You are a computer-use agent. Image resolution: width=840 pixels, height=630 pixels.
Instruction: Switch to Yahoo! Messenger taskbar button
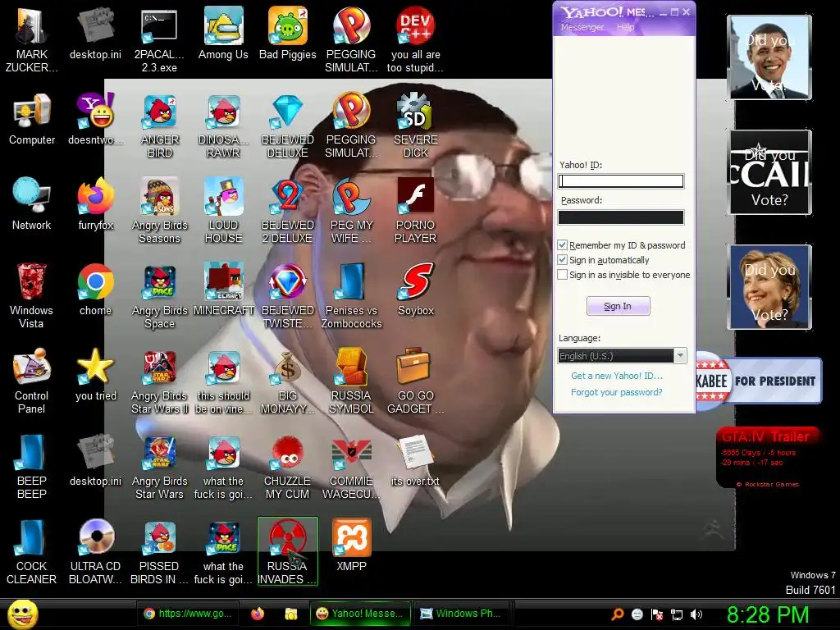(x=360, y=614)
